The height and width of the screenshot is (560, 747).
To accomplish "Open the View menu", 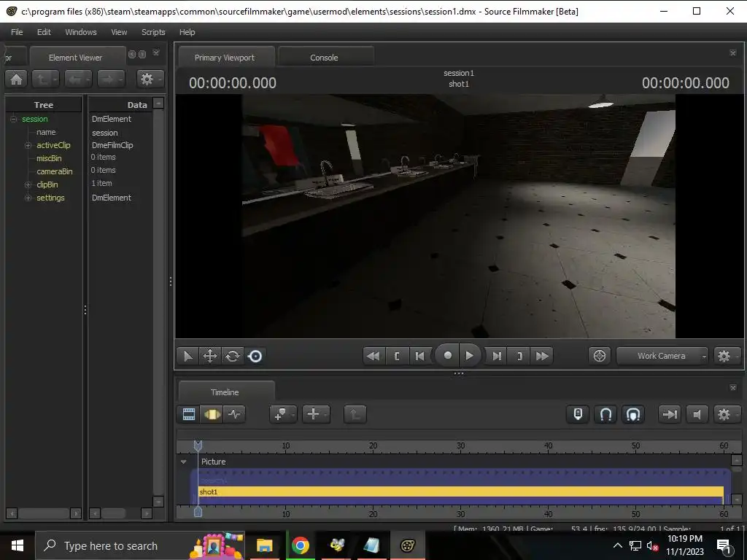I will (x=119, y=32).
